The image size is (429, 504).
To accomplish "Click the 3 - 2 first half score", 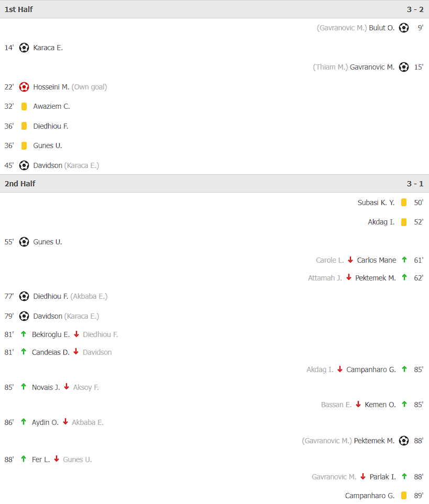I will (415, 9).
